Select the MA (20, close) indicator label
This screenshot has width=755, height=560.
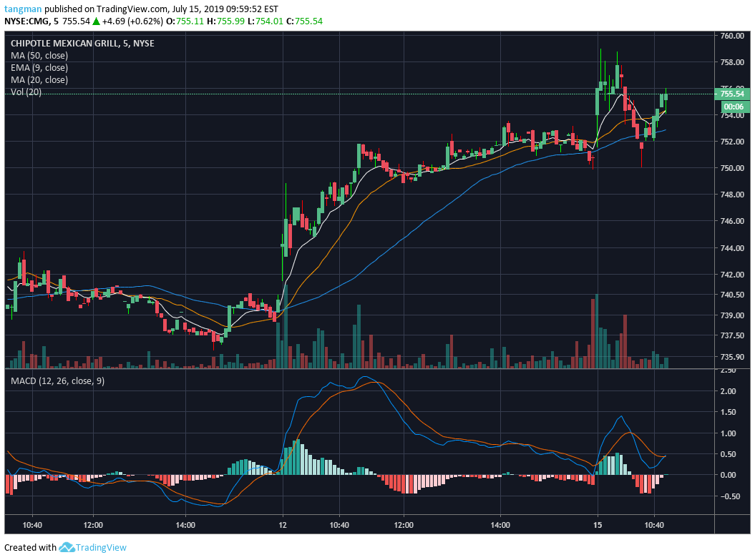[x=39, y=80]
